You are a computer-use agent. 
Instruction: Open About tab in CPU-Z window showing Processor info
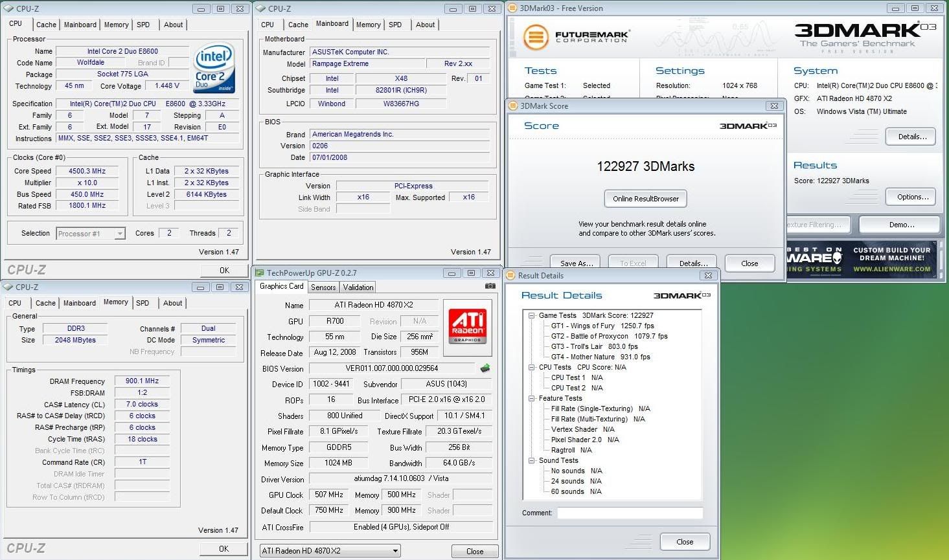click(x=173, y=25)
